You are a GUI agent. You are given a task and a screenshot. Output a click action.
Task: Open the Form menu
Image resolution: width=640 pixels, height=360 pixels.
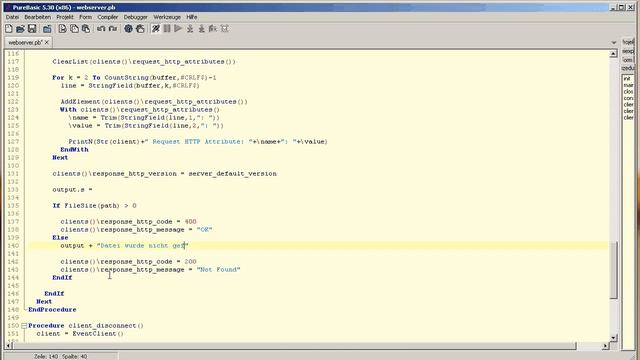coord(85,17)
